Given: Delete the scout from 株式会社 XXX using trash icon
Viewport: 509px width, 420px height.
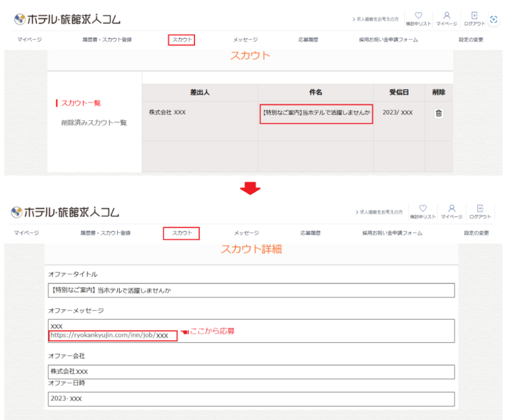Looking at the screenshot, I should [x=438, y=113].
